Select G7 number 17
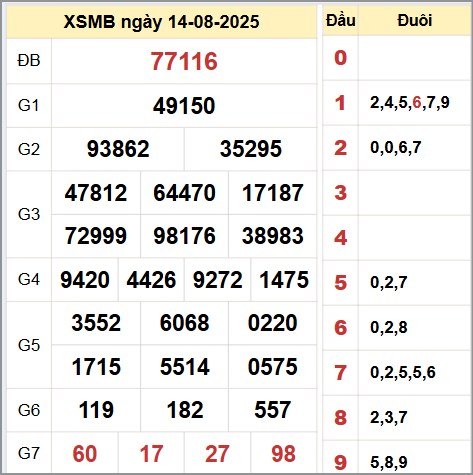The width and height of the screenshot is (473, 475). [x=151, y=454]
